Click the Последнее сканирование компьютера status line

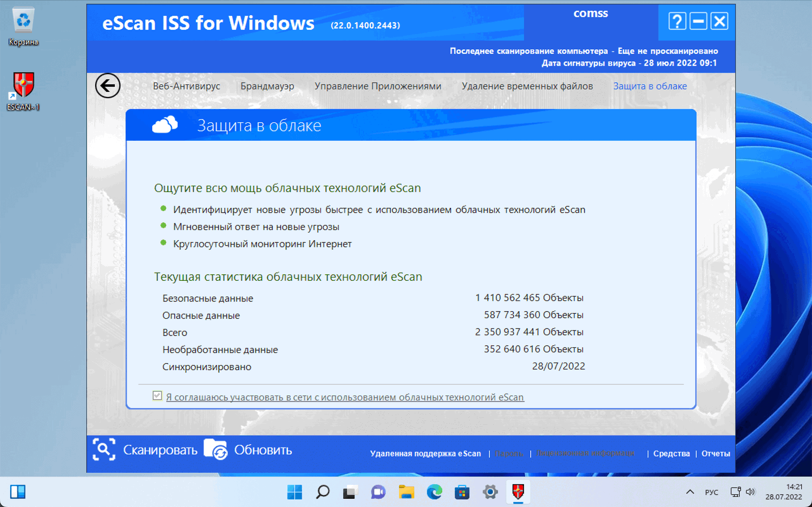click(x=584, y=51)
